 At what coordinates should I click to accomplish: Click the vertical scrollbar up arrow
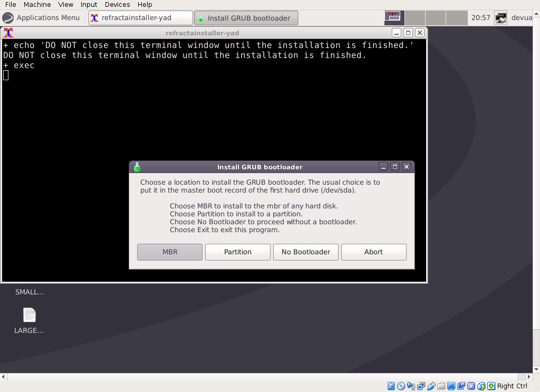pyautogui.click(x=536, y=14)
